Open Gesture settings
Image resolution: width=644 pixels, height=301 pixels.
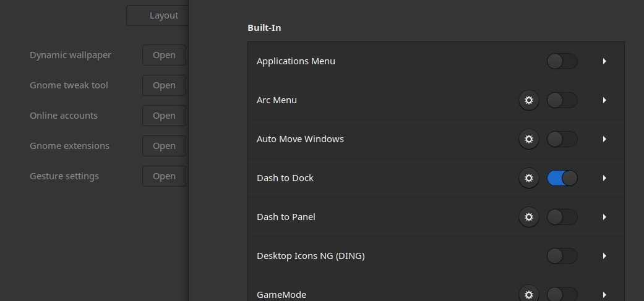[165, 176]
